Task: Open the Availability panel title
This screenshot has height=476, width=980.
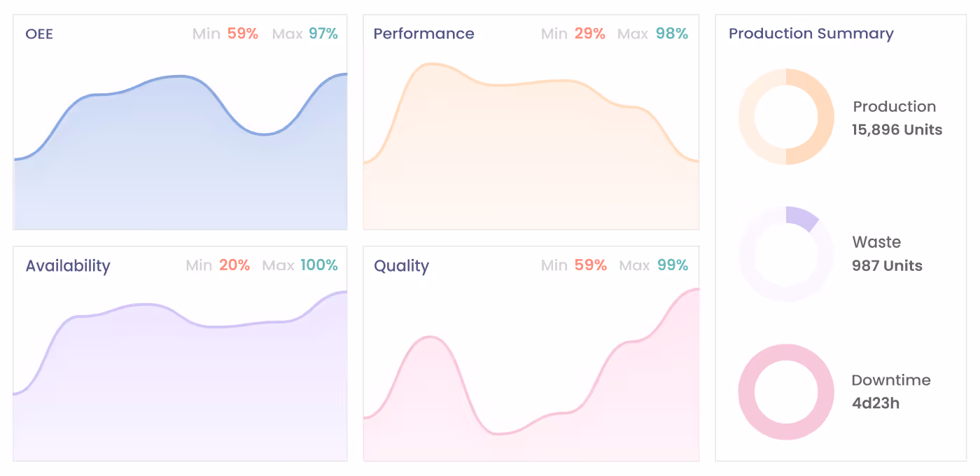Action: point(68,266)
